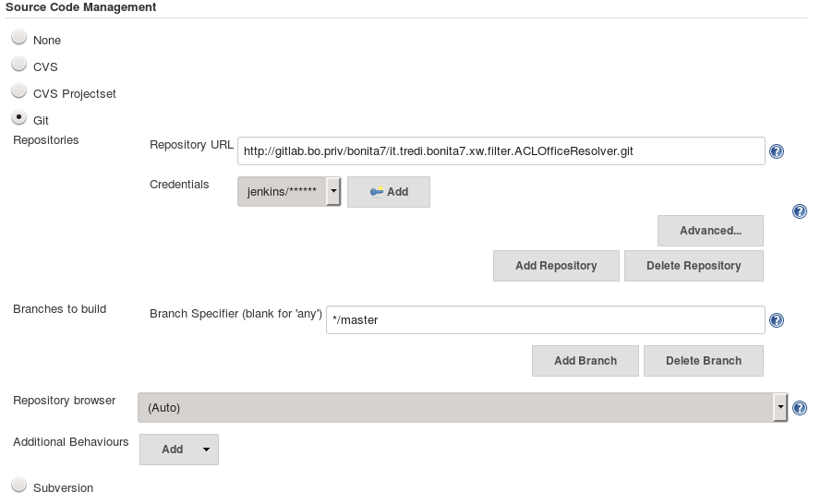
Task: Select the None radio option
Action: click(x=18, y=38)
